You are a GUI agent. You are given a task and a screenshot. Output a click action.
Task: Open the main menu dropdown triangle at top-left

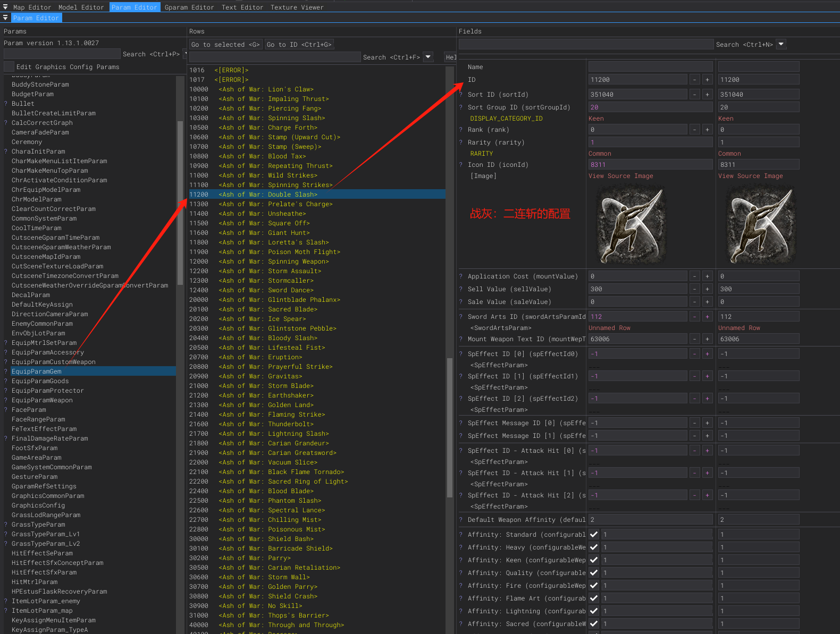click(x=5, y=7)
